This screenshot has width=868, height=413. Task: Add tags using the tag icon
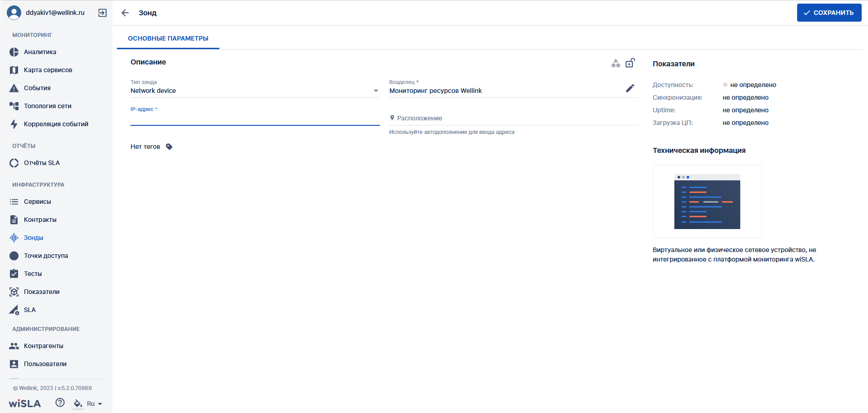[x=169, y=147]
